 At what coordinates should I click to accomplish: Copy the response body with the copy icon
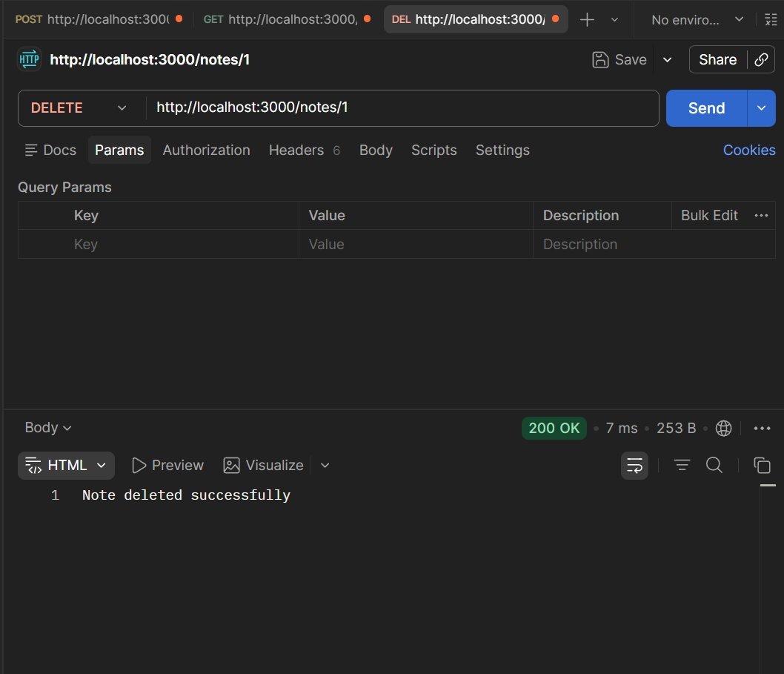(x=762, y=466)
